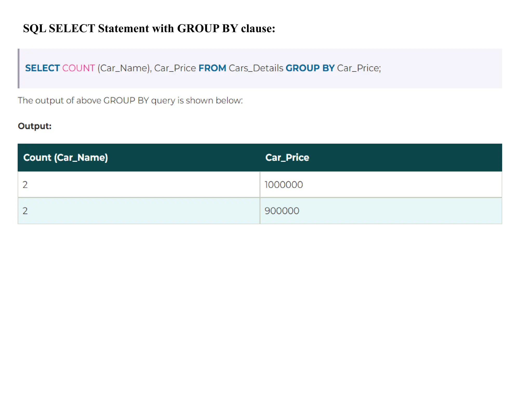Click the sentence 'The output of above GROUP BY query'
Image resolution: width=532 pixels, height=399 pixels.
pyautogui.click(x=130, y=100)
